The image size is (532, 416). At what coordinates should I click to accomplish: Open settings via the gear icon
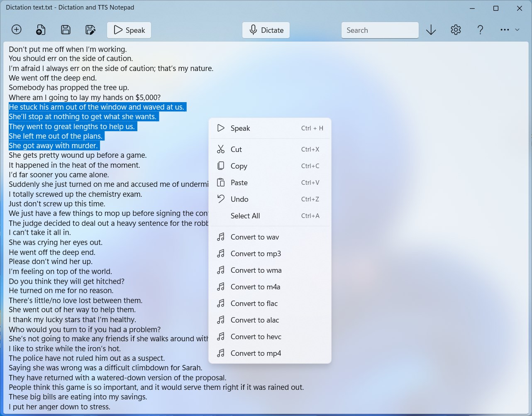(456, 30)
